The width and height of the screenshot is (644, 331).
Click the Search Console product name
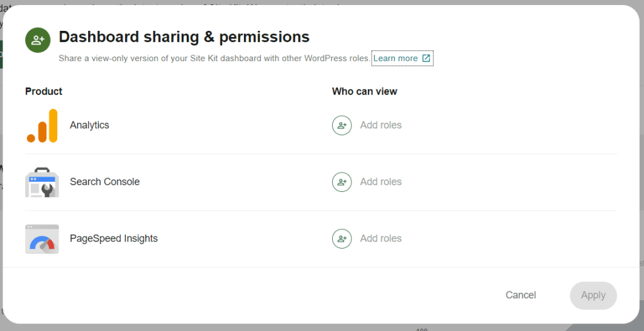tap(105, 182)
